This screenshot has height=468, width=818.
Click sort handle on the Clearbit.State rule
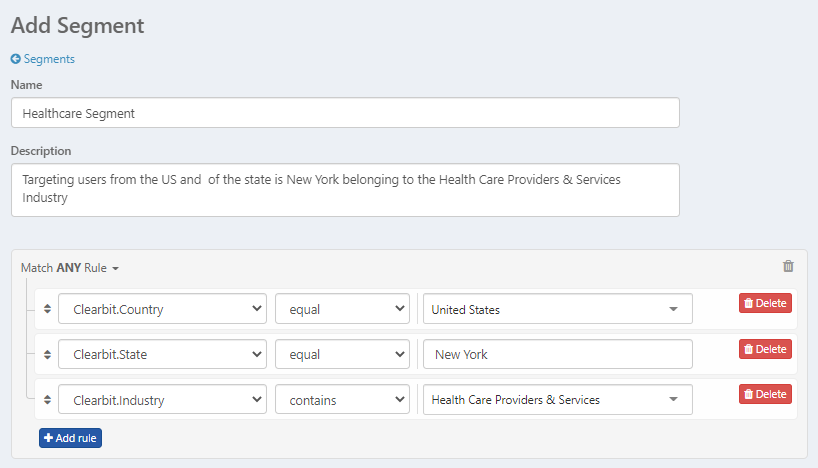[47, 354]
